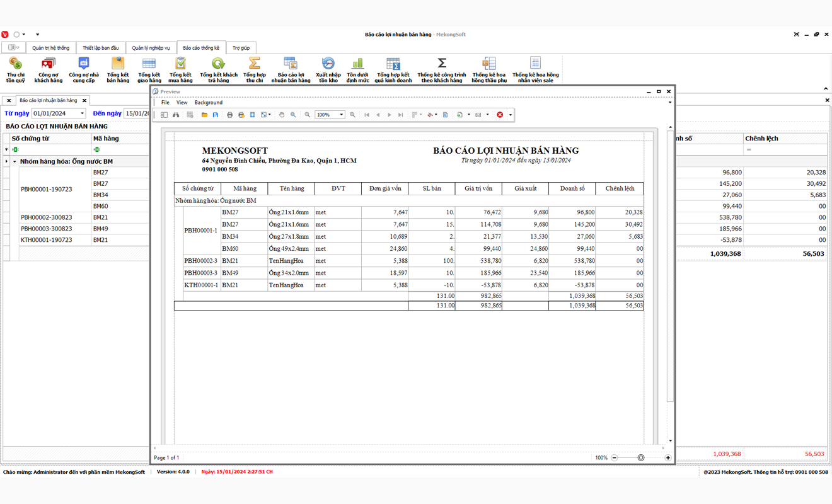Click the binoculars Search icon in Preview

pos(176,115)
